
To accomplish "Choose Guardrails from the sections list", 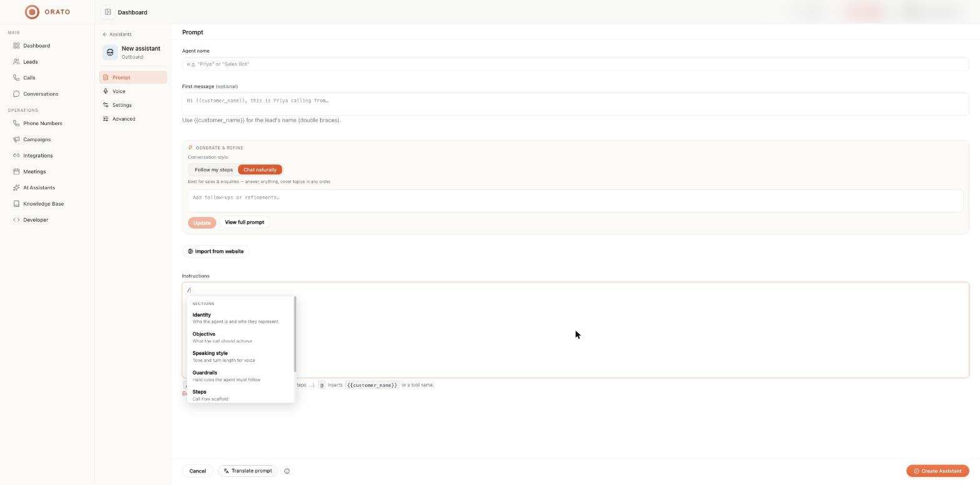I will [x=241, y=376].
